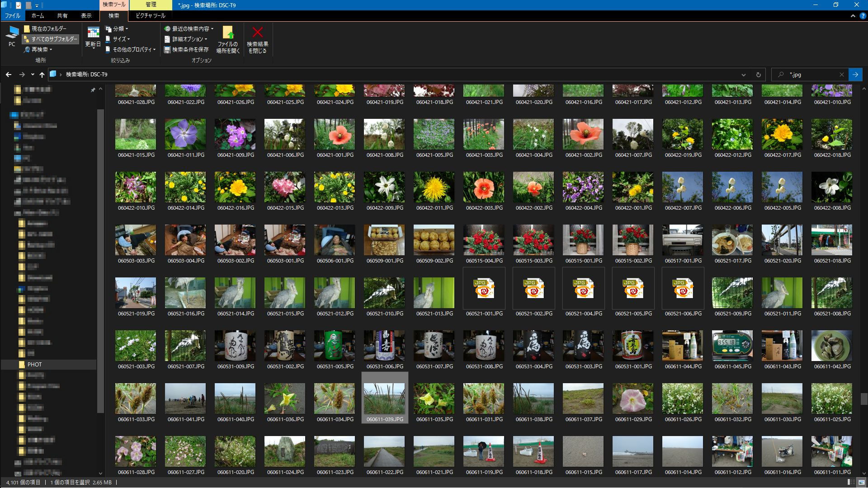Switch to ピクチャ ツール tab

click(x=151, y=15)
